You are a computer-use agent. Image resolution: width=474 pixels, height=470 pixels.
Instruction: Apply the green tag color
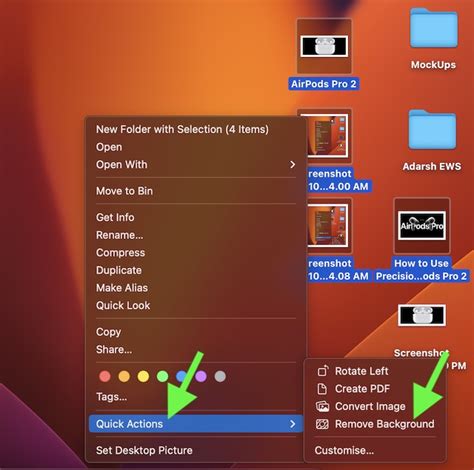[x=162, y=377]
